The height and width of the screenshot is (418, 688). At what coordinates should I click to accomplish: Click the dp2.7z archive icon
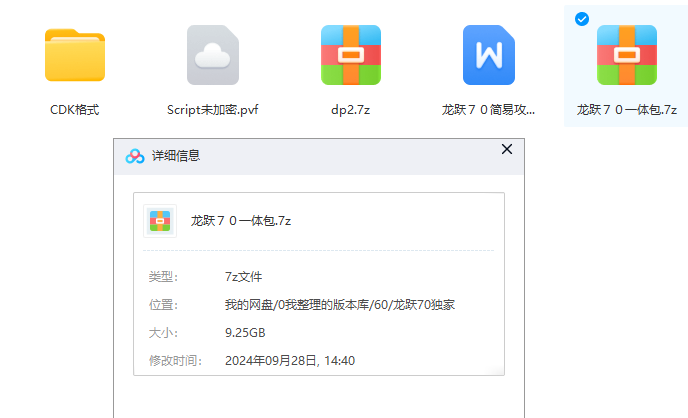coord(350,55)
